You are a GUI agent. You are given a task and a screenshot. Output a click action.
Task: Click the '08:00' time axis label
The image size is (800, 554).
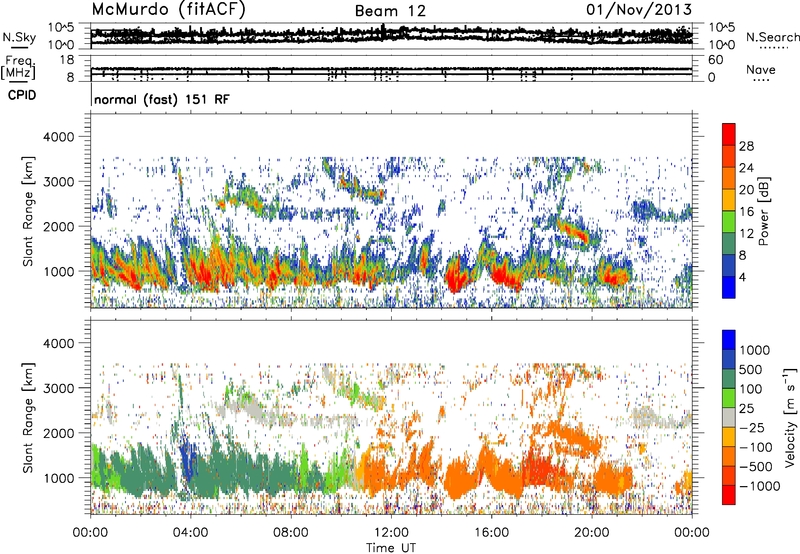pyautogui.click(x=291, y=533)
